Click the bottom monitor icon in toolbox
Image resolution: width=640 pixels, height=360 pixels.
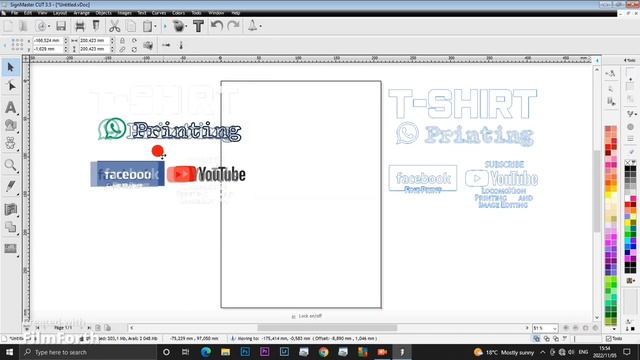(11, 248)
